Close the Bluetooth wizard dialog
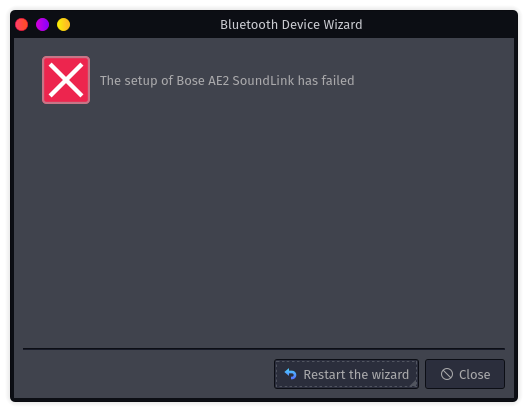This screenshot has height=412, width=528. (465, 374)
